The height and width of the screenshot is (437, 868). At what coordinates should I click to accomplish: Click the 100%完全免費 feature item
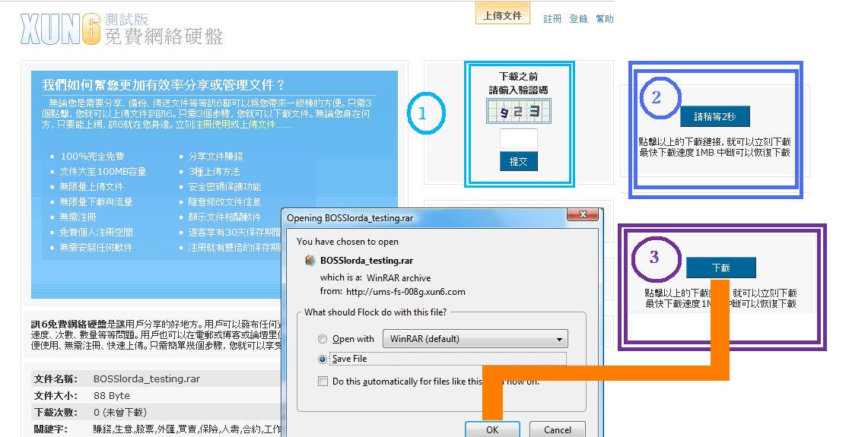click(x=93, y=157)
